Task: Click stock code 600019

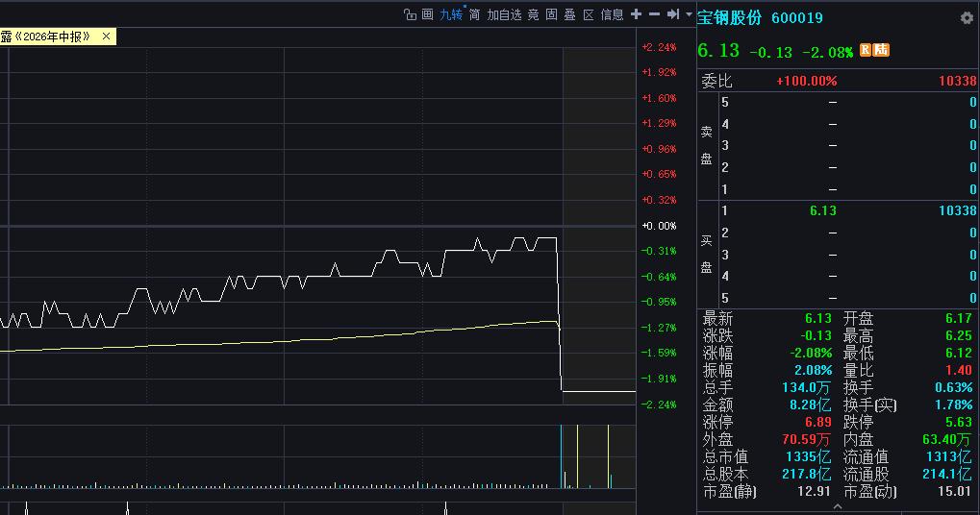Action: click(797, 18)
